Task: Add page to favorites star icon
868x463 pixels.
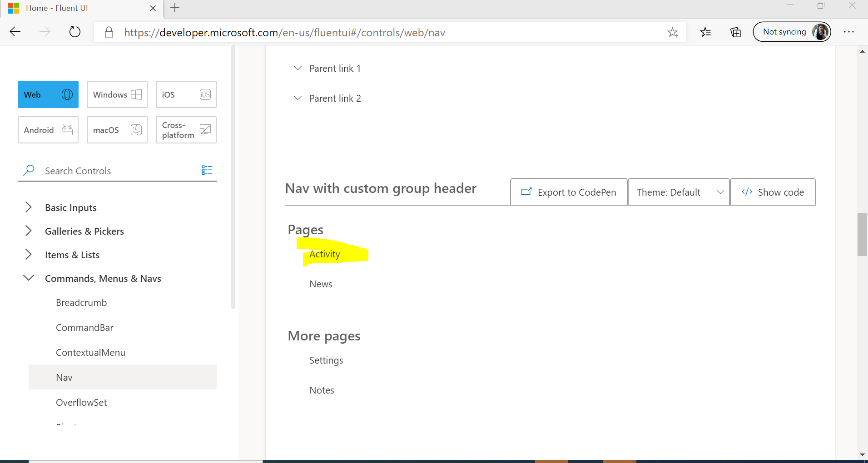Action: pos(672,32)
